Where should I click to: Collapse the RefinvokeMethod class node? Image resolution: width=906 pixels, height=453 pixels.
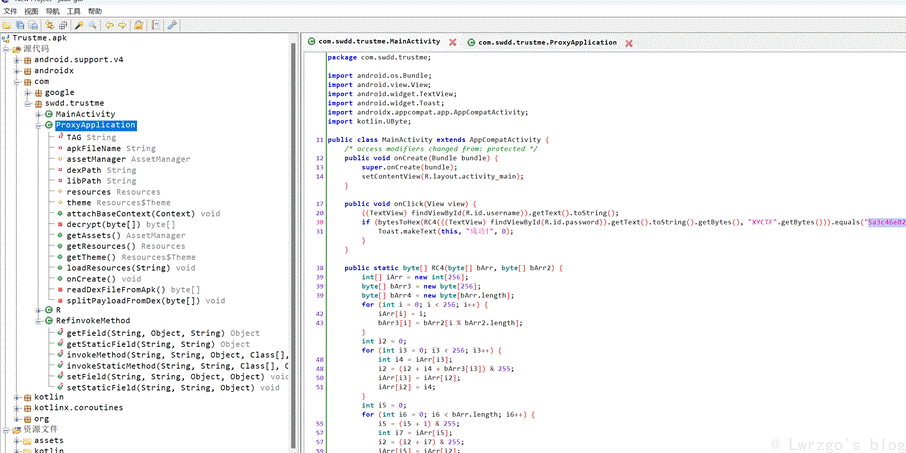pyautogui.click(x=39, y=321)
